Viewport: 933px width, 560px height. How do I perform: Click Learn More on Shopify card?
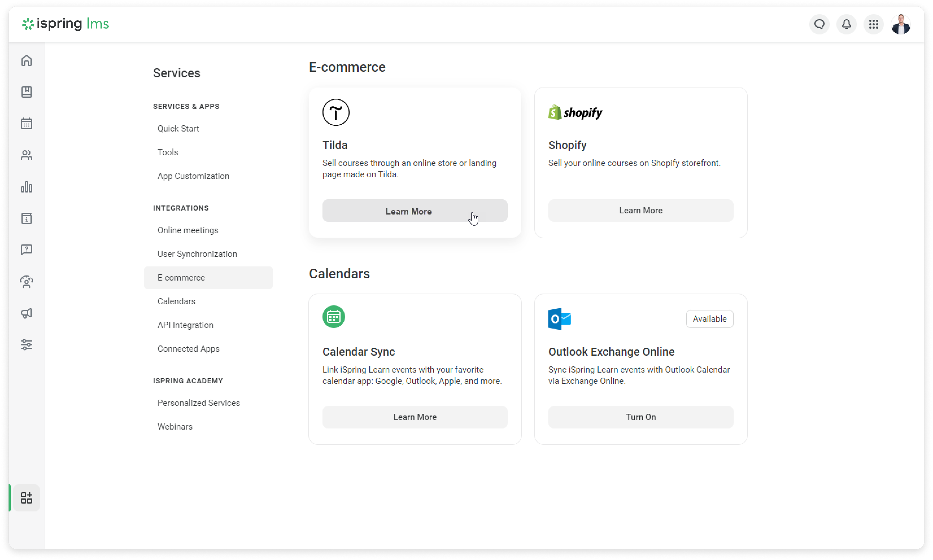(640, 211)
